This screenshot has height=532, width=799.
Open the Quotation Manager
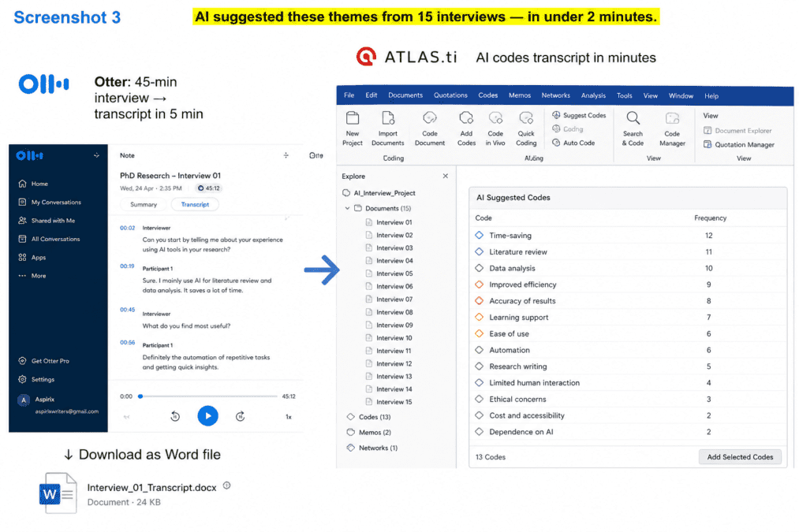(x=739, y=144)
